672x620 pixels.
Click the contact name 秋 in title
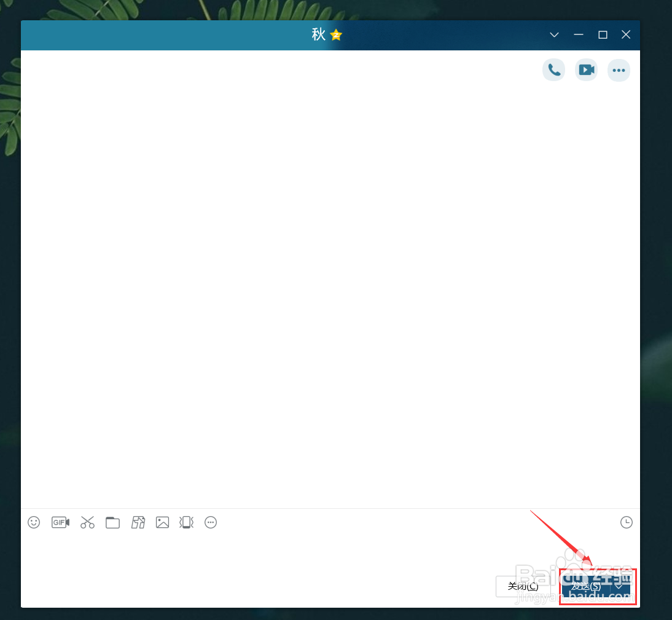pos(318,34)
